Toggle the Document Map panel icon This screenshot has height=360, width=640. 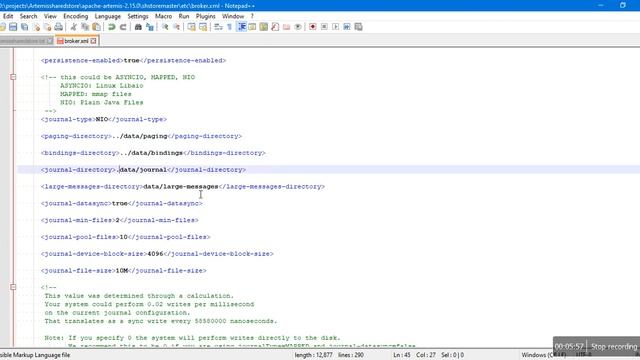click(264, 27)
